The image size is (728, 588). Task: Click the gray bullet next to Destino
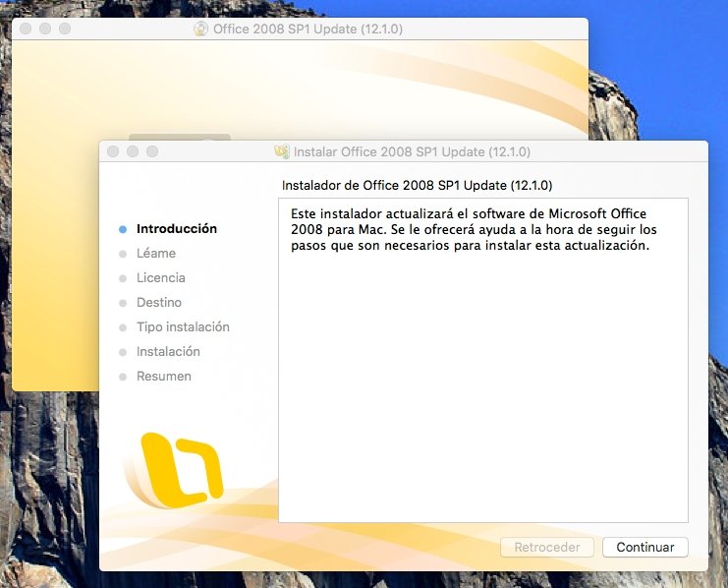pyautogui.click(x=123, y=303)
